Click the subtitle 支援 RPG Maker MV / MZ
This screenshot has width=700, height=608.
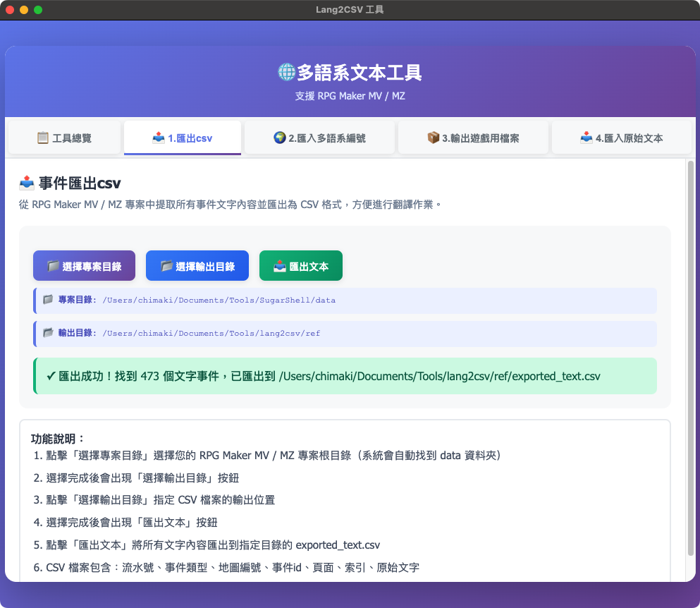[x=350, y=96]
